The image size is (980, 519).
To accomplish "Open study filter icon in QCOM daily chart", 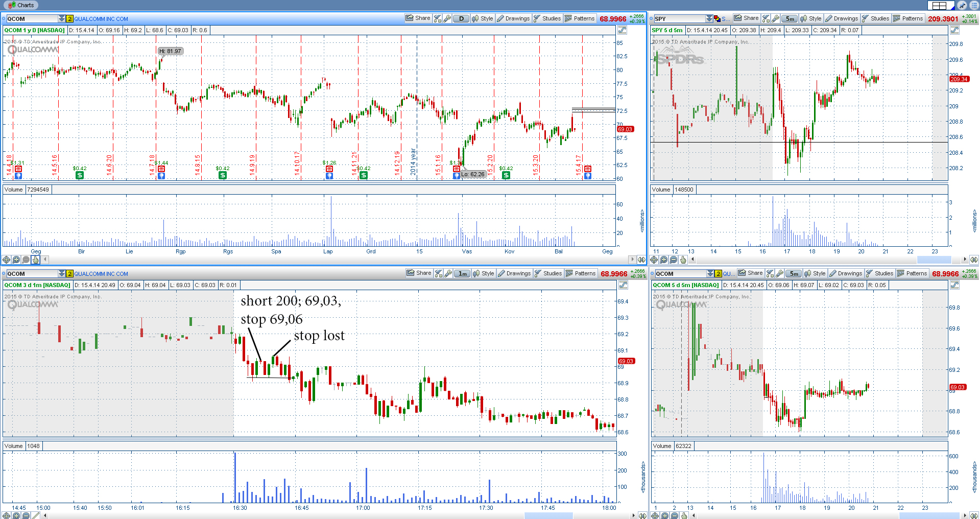I will point(438,18).
